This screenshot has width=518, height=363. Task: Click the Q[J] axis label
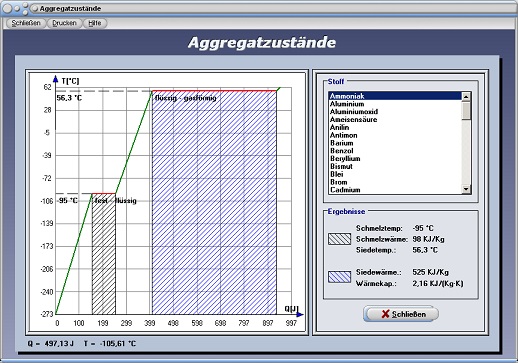pos(291,309)
